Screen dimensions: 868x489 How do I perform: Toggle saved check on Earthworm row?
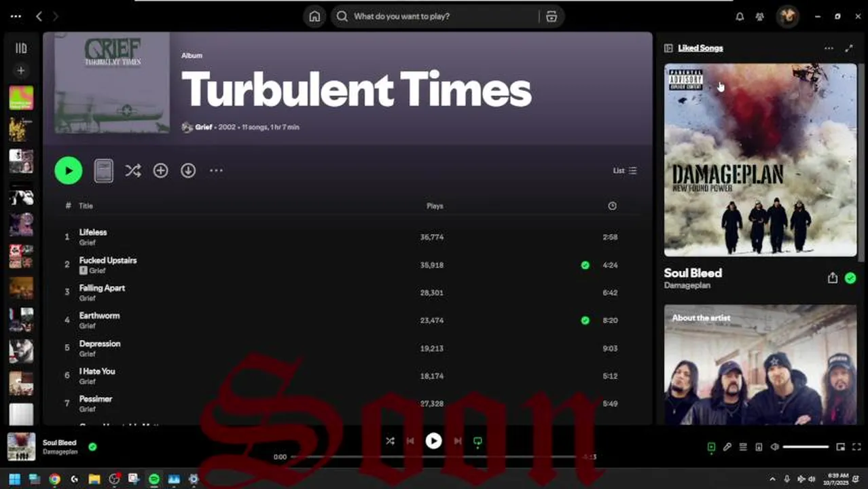(x=585, y=321)
